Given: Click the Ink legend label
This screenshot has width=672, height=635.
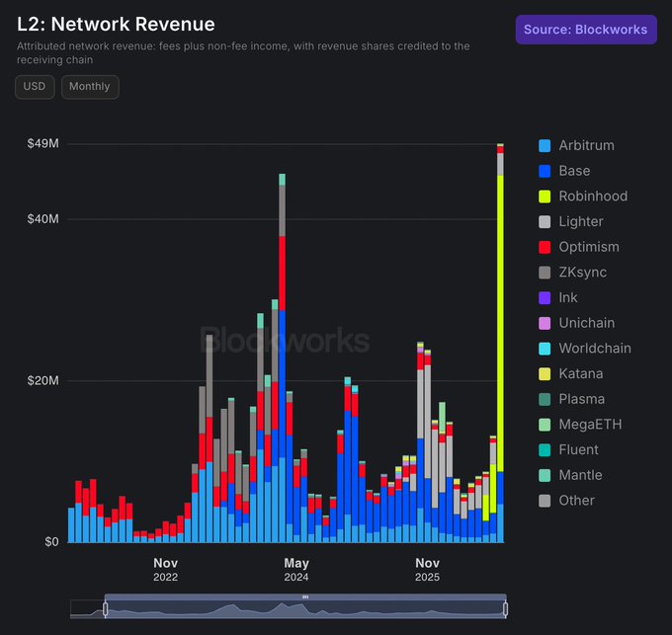Looking at the screenshot, I should click(568, 297).
